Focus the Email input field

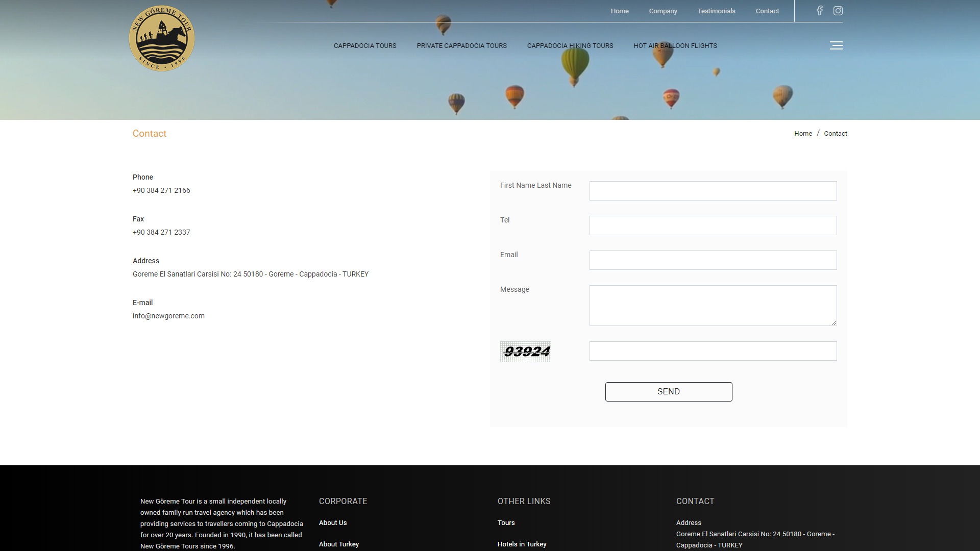713,260
